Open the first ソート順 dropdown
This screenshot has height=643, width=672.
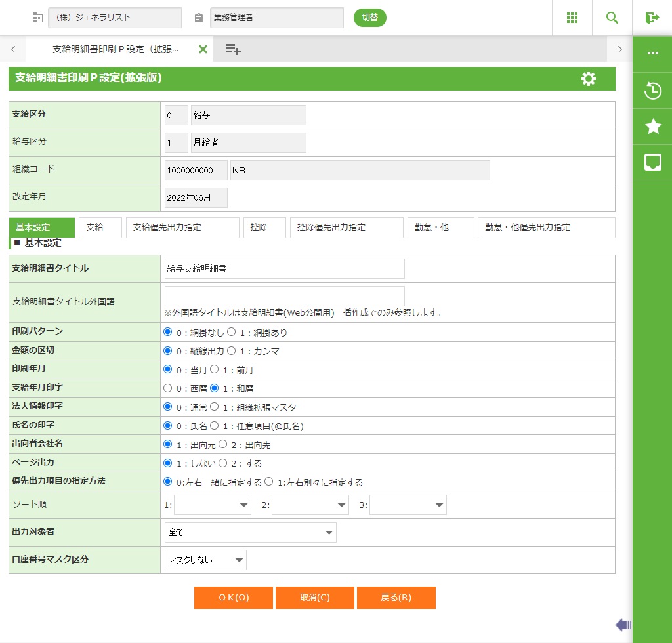(x=213, y=505)
